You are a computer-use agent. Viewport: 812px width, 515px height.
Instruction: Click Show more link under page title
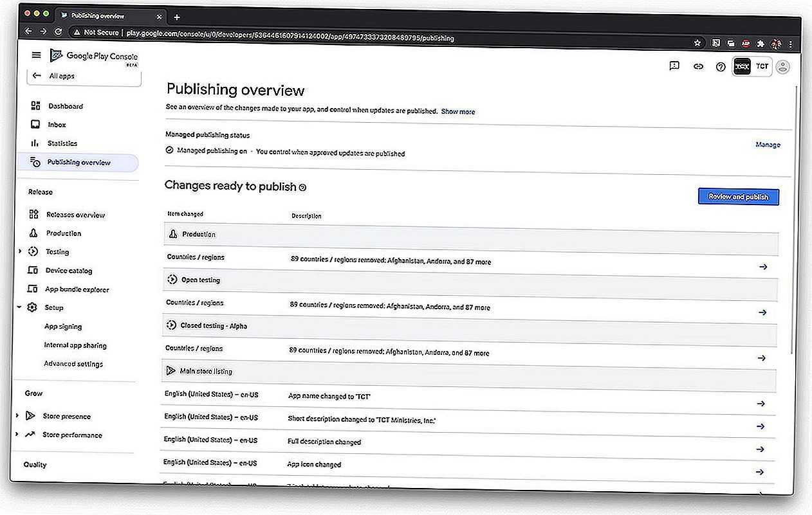[457, 111]
